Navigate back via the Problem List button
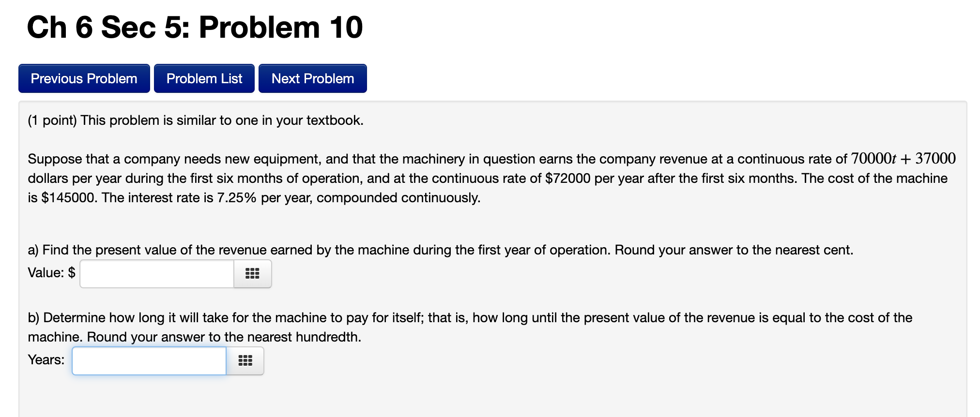 tap(204, 78)
